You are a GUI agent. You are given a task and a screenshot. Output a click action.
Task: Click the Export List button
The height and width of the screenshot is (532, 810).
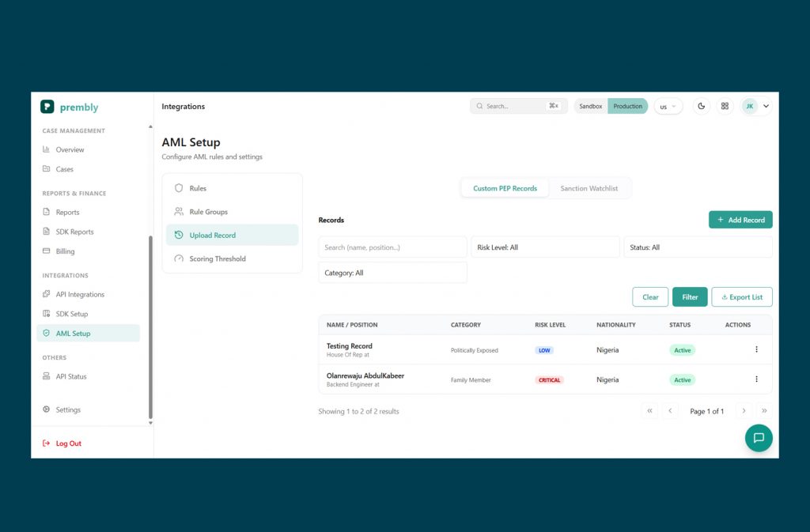pyautogui.click(x=742, y=296)
